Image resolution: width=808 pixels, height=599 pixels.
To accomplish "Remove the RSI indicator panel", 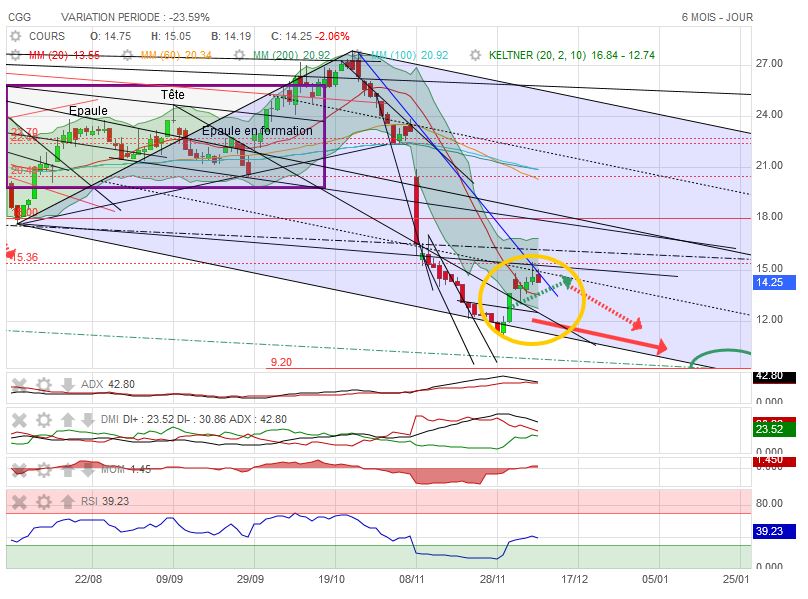I will (x=19, y=502).
